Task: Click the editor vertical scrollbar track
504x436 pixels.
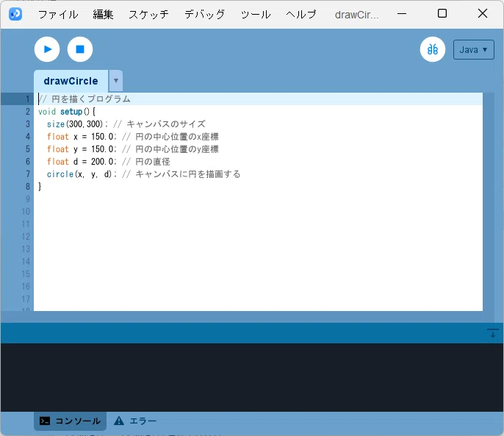Action: [x=489, y=201]
